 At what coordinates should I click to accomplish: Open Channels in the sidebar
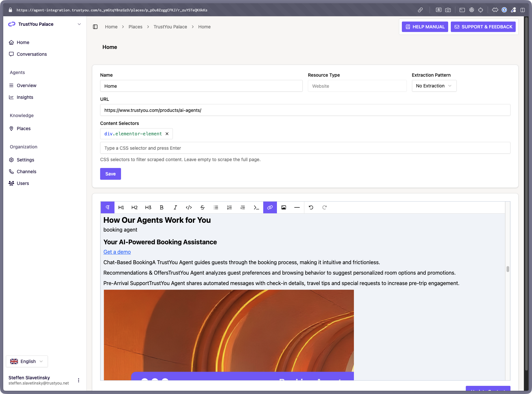tap(26, 172)
